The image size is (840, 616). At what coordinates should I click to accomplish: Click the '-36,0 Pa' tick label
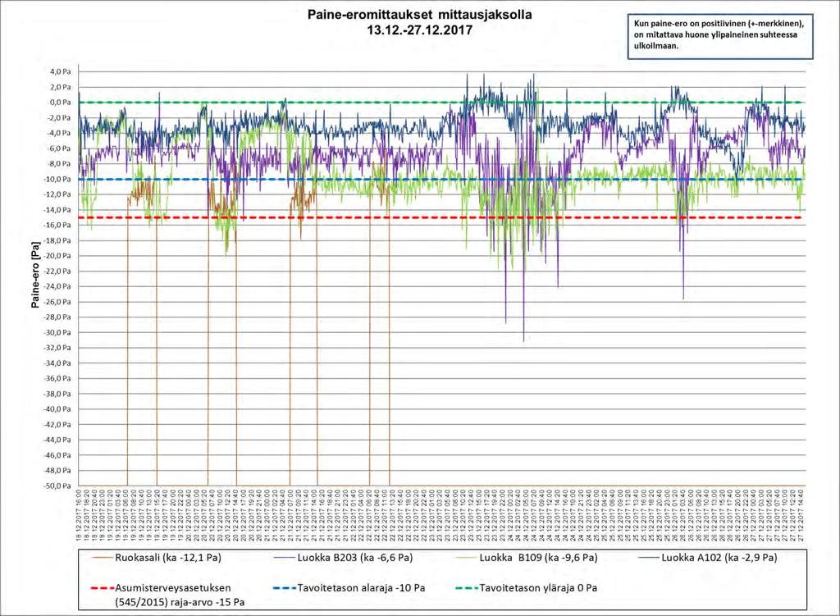[57, 379]
